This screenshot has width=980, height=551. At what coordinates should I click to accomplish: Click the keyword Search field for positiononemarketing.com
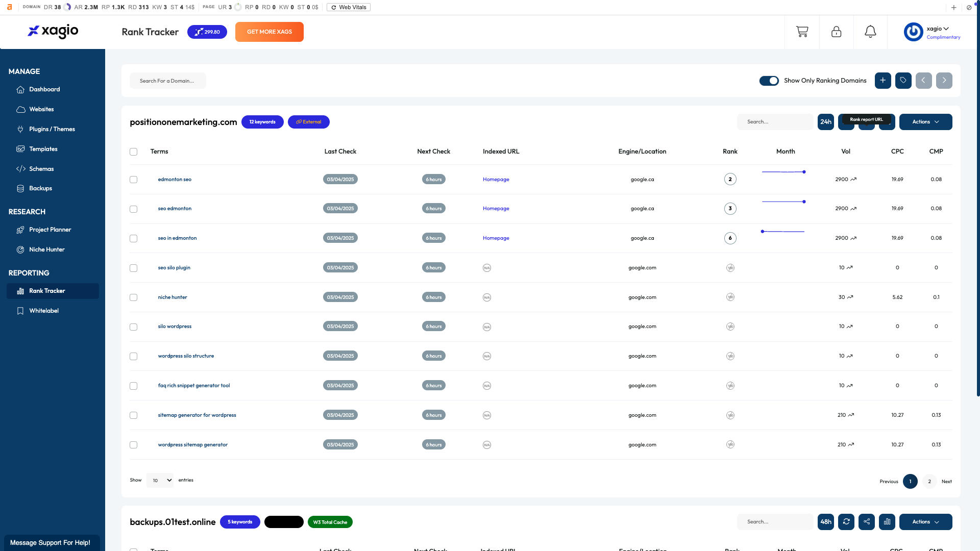(775, 122)
